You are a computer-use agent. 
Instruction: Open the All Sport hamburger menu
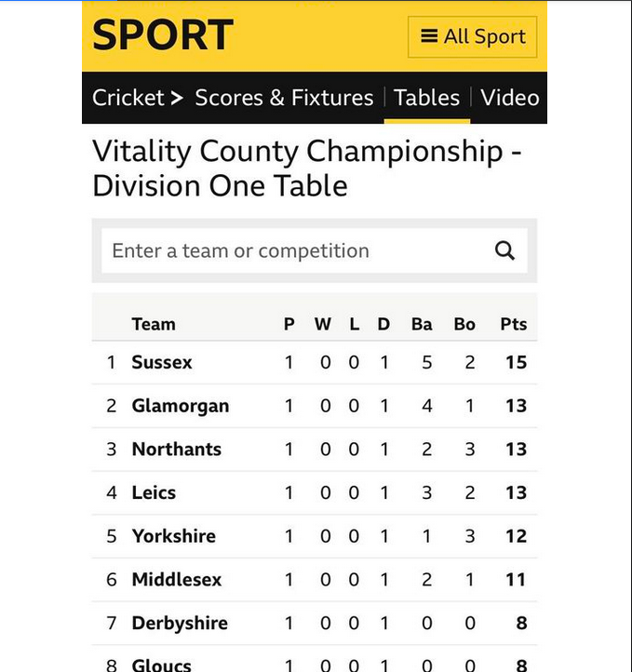[x=472, y=37]
